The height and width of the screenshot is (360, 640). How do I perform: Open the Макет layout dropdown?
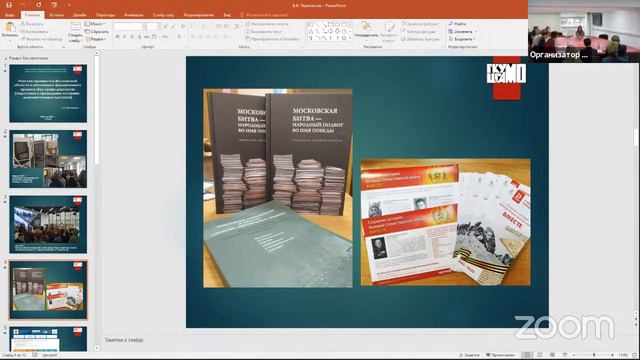click(x=95, y=24)
